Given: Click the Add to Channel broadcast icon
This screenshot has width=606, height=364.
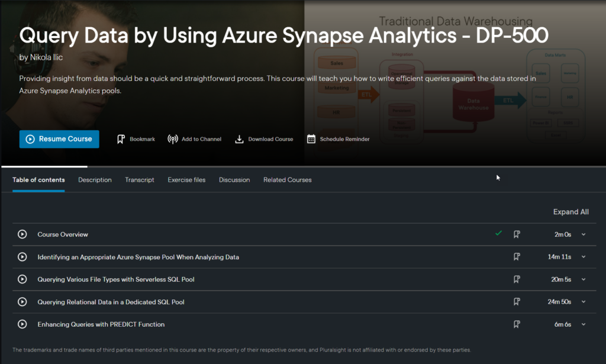Looking at the screenshot, I should click(172, 139).
